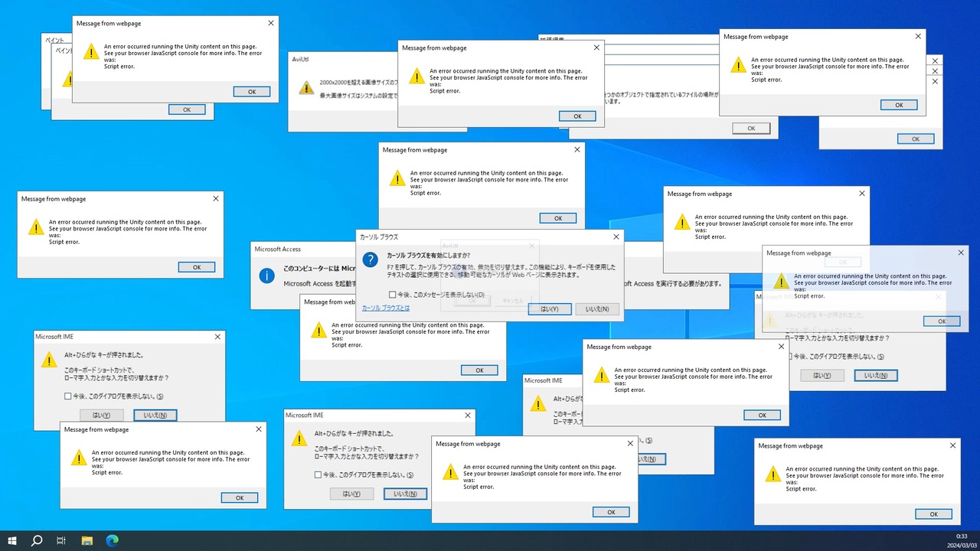Launch File Explorer from the taskbar
Image resolution: width=980 pixels, height=551 pixels.
87,540
